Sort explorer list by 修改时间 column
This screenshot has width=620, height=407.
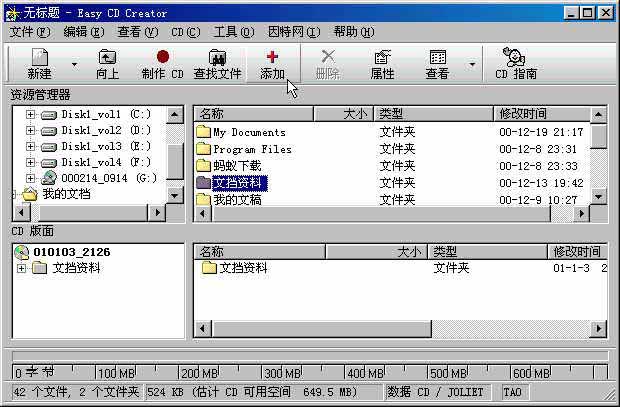pos(542,114)
